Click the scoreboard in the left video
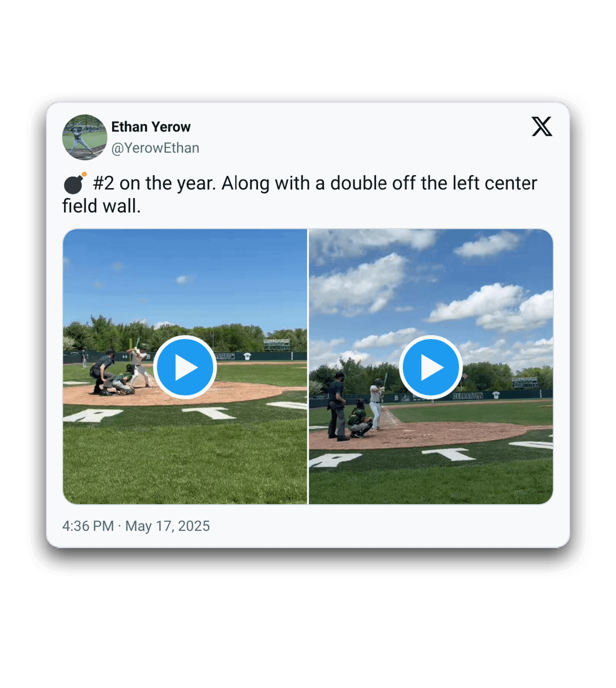The height and width of the screenshot is (688, 616). 277,345
